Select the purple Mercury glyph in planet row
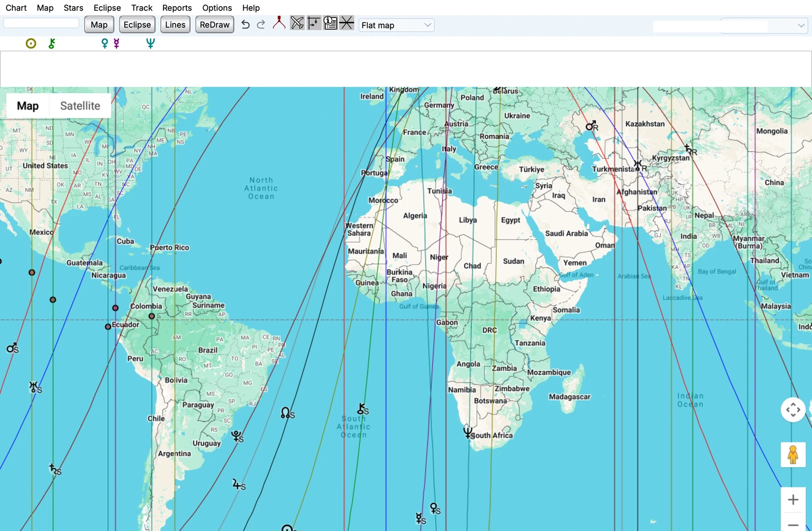The image size is (812, 531). 117,43
